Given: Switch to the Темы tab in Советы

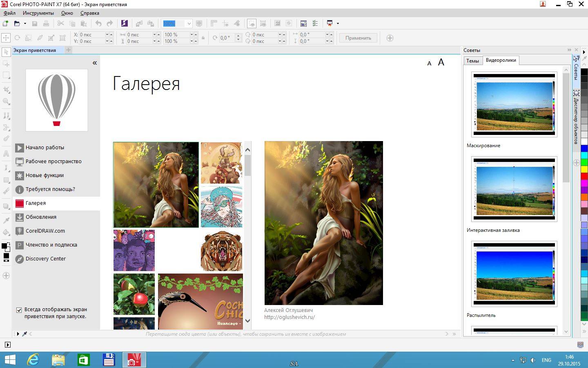Looking at the screenshot, I should (472, 60).
